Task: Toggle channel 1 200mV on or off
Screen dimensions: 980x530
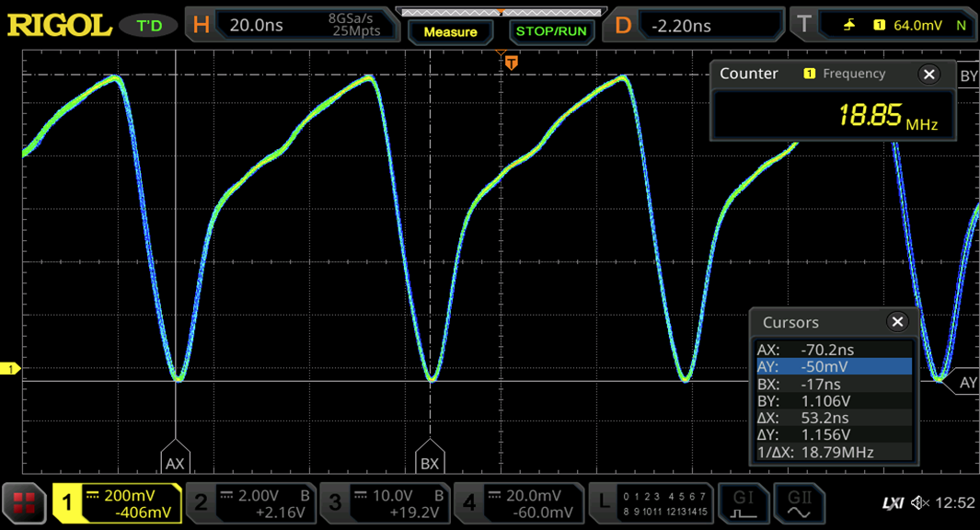Action: (x=118, y=503)
